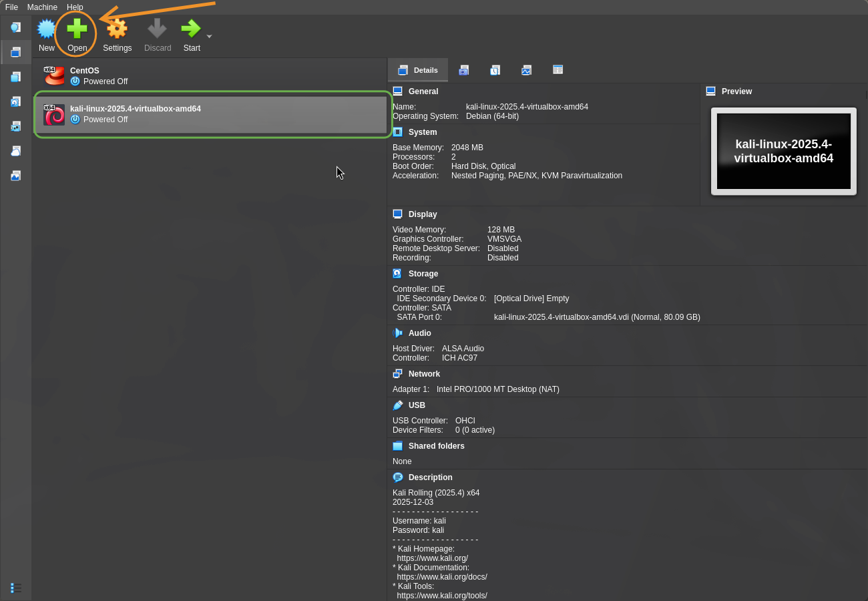The image size is (868, 601).
Task: Click the kali-linux preview thumbnail
Action: click(x=784, y=152)
